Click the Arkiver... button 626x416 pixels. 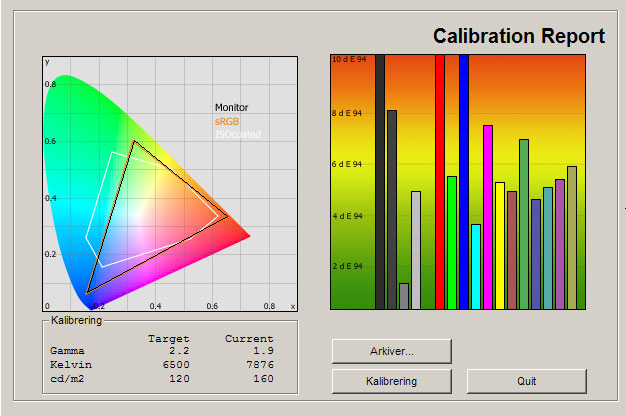pyautogui.click(x=391, y=351)
